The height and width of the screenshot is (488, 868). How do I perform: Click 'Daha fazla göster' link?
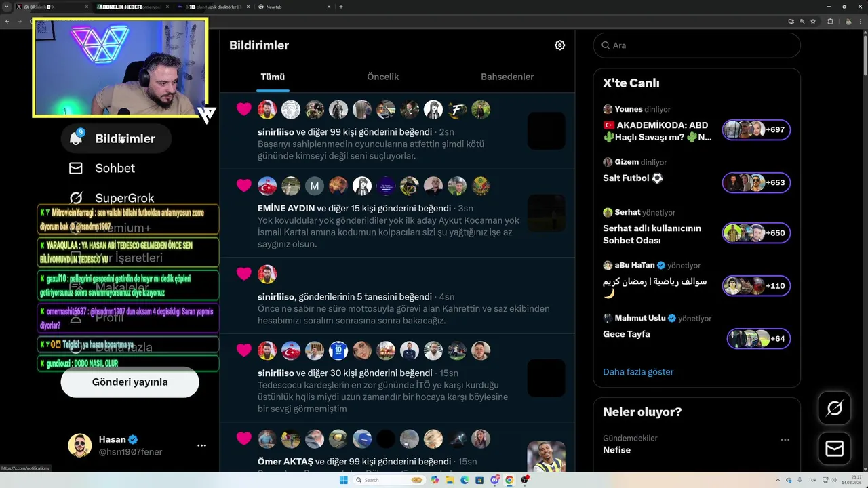638,372
